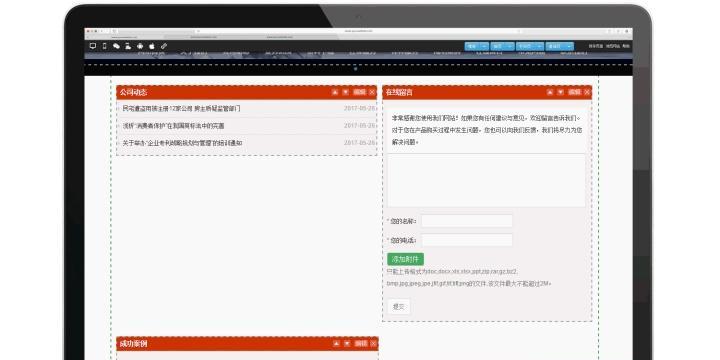Open the WeChat chat-bubble icon in toolbar
Viewport: 720px width, 360px height.
116,46
